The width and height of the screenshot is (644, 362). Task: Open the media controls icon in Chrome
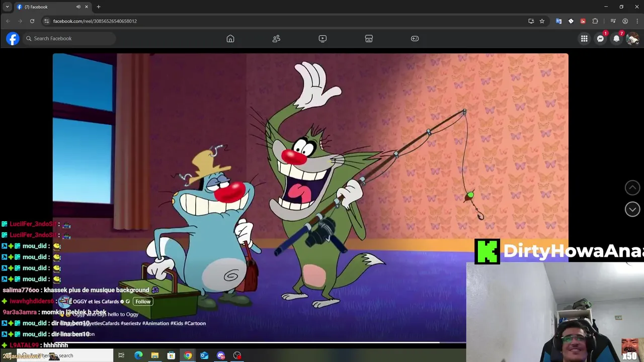pos(613,21)
